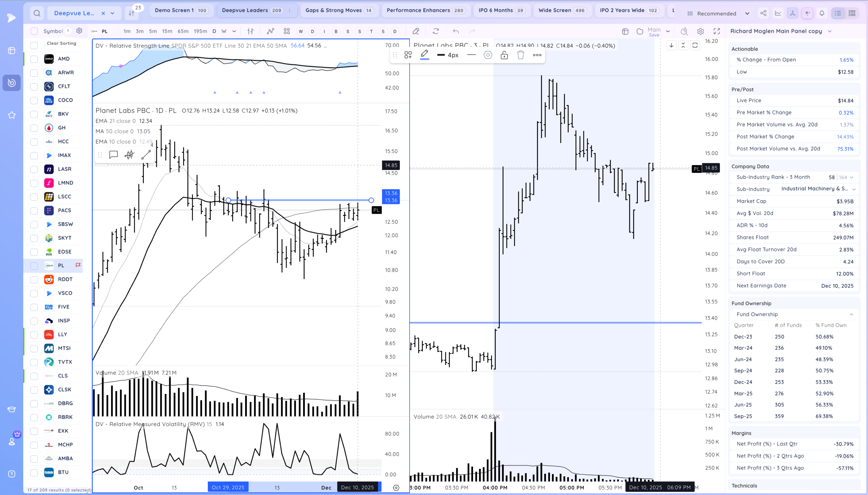Switch to Gaps & Strong Moves tab
Image resolution: width=868 pixels, height=495 pixels.
point(339,10)
